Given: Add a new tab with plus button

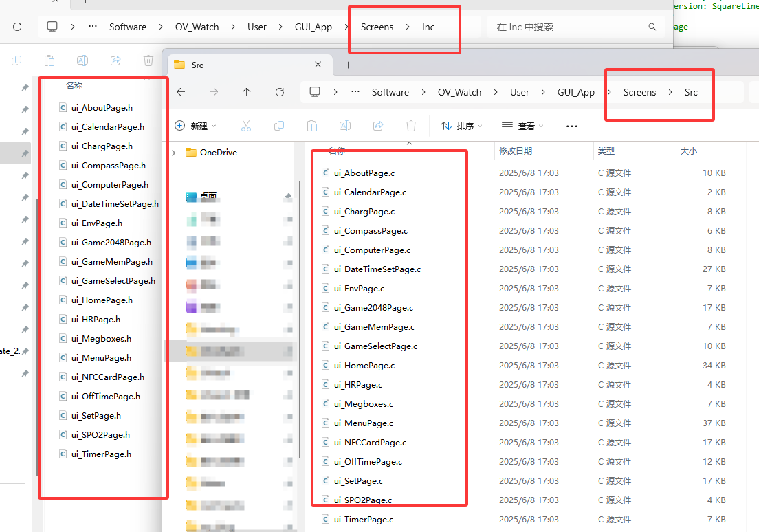Looking at the screenshot, I should (x=348, y=65).
